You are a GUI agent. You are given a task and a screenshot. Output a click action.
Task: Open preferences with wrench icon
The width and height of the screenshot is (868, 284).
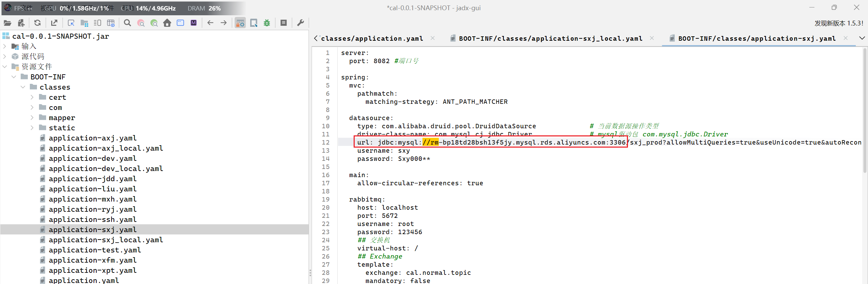[300, 23]
